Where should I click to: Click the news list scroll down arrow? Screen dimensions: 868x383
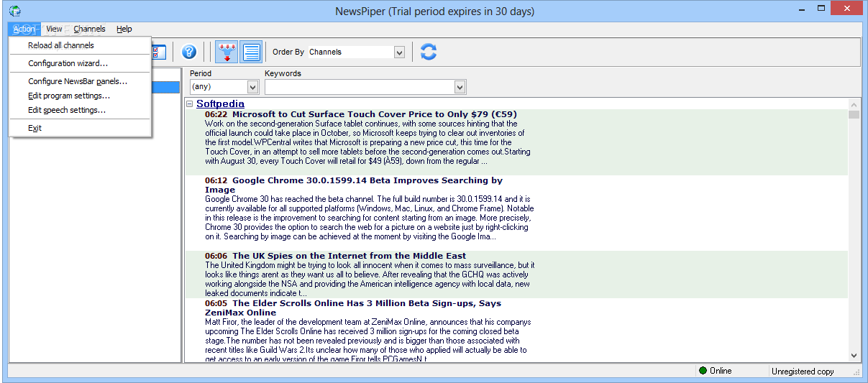854,355
